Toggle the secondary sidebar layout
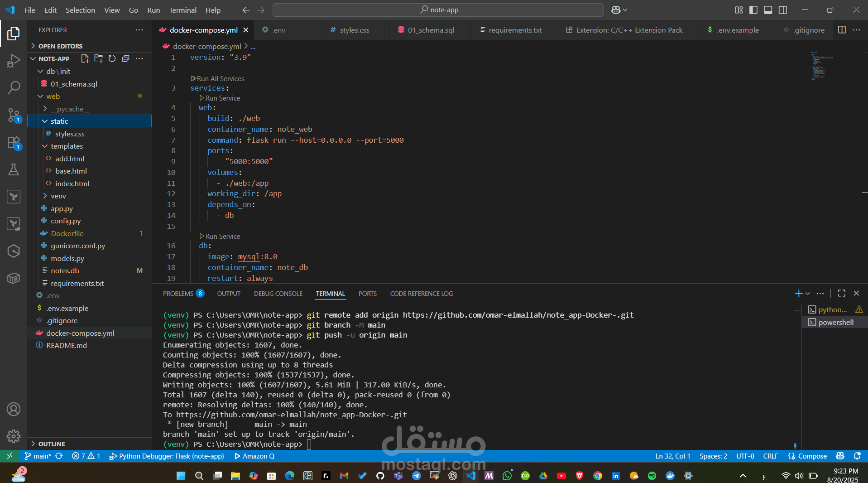Image resolution: width=868 pixels, height=483 pixels. point(783,10)
